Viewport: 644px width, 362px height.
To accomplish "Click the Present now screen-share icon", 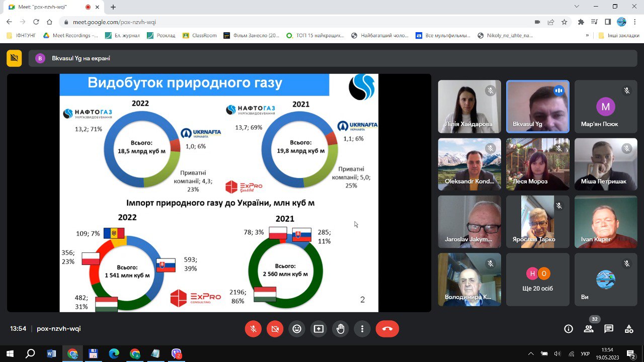I will pos(318,329).
